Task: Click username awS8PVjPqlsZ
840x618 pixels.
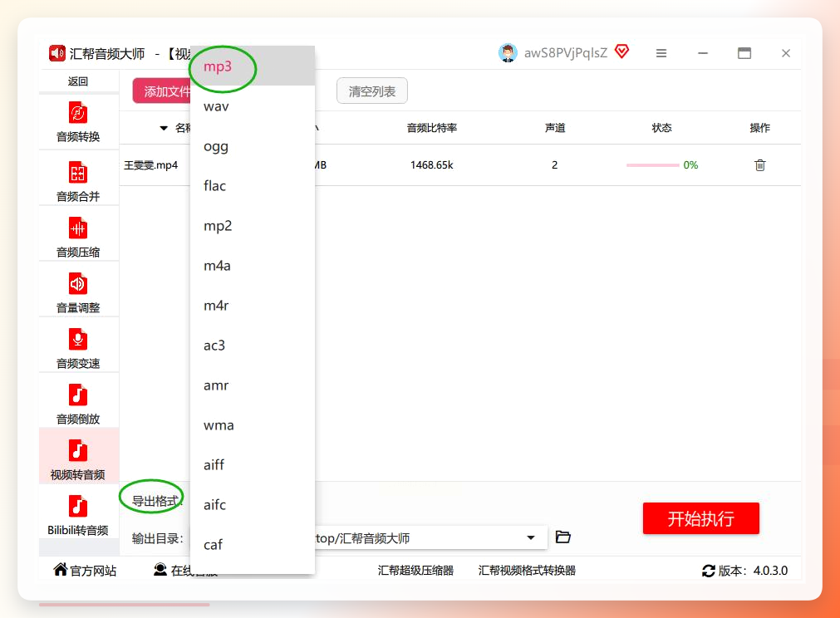Action: coord(566,52)
